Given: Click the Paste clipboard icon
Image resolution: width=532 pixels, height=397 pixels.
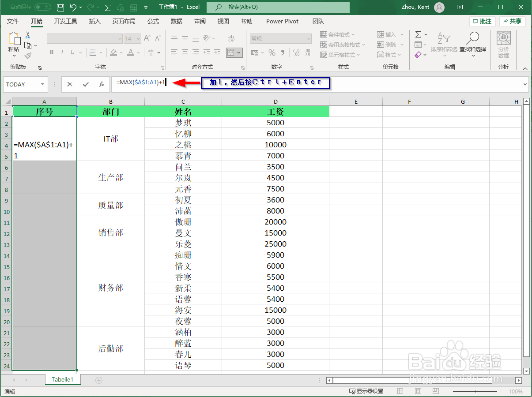Looking at the screenshot, I should [x=14, y=39].
